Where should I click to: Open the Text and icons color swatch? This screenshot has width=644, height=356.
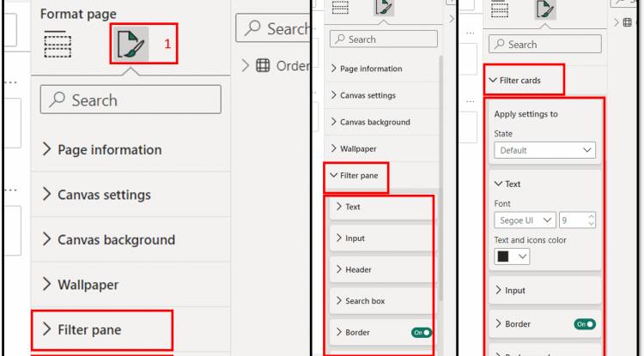click(x=512, y=256)
